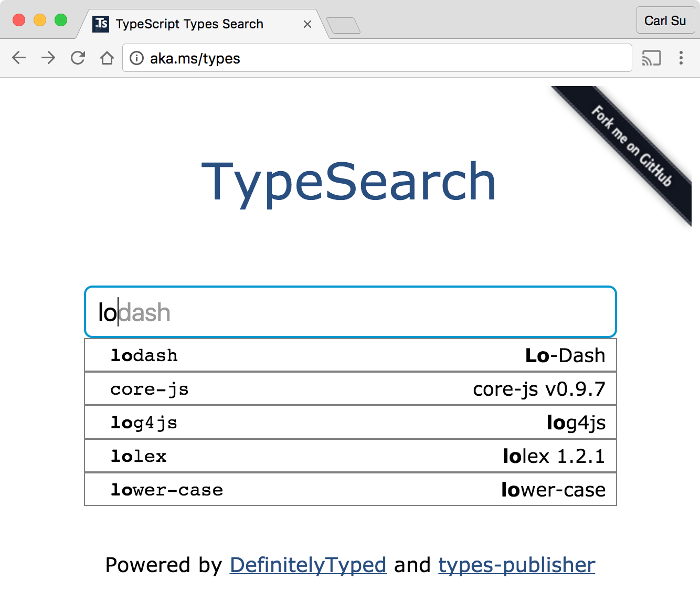Viewport: 700px width, 591px height.
Task: Open a new tab button
Action: [x=343, y=25]
